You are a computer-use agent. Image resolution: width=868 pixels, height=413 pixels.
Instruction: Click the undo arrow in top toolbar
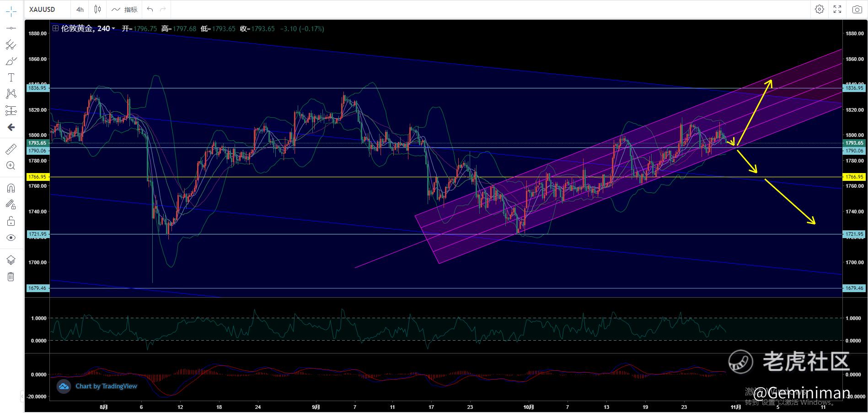point(150,9)
